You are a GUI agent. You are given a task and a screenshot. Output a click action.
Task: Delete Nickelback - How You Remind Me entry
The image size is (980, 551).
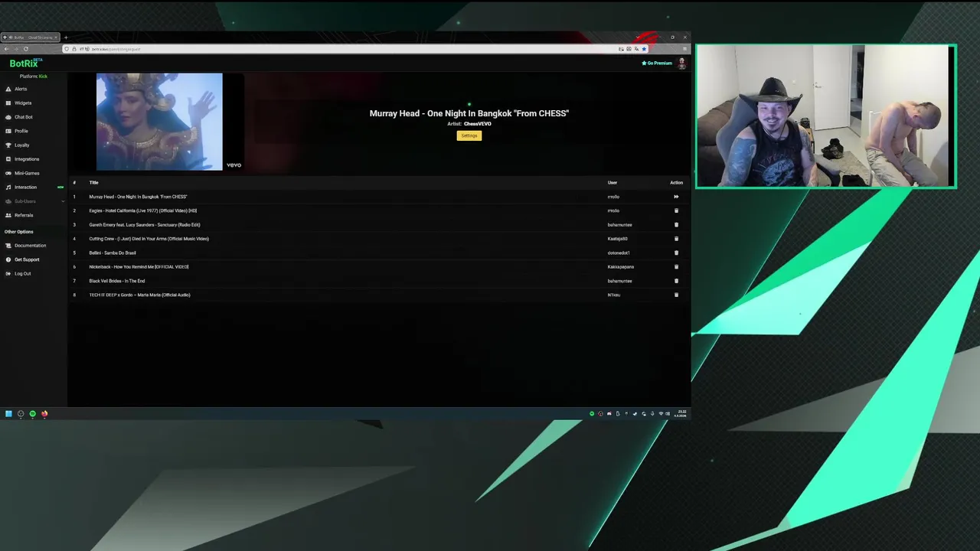676,267
